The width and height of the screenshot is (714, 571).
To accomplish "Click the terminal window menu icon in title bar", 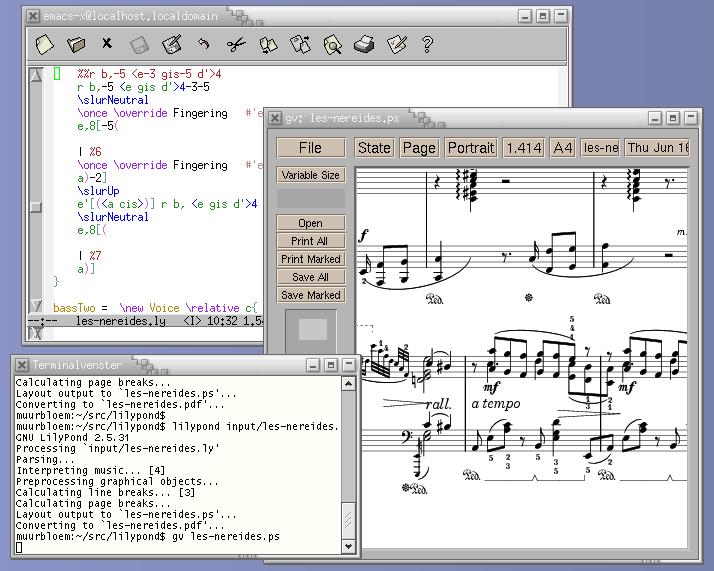I will coord(21,365).
